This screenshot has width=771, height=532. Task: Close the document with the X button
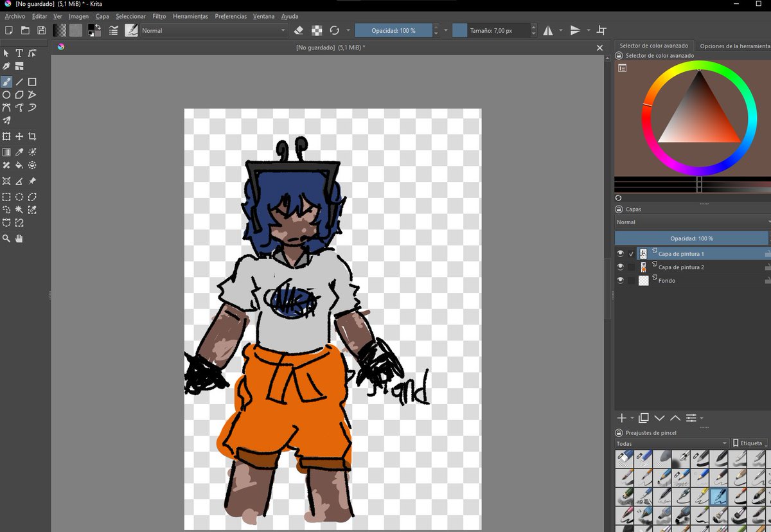pyautogui.click(x=599, y=48)
